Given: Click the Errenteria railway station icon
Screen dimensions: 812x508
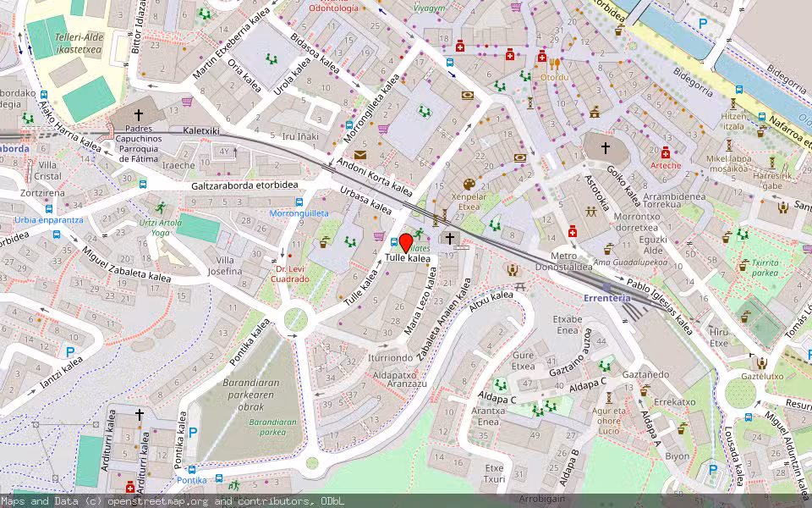Looking at the screenshot, I should pyautogui.click(x=606, y=287).
